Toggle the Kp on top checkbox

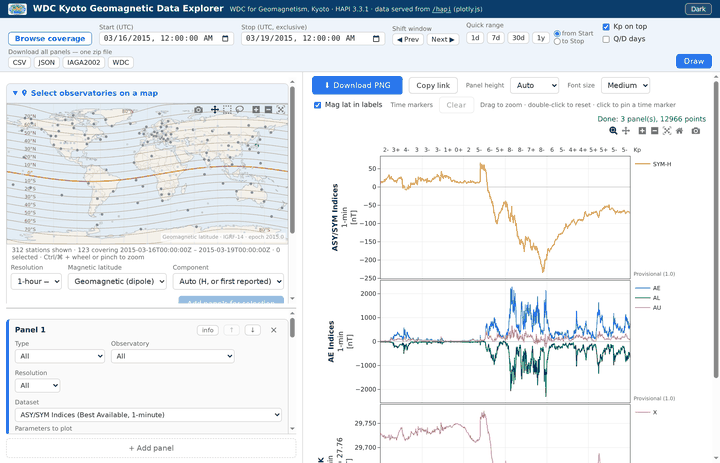606,27
